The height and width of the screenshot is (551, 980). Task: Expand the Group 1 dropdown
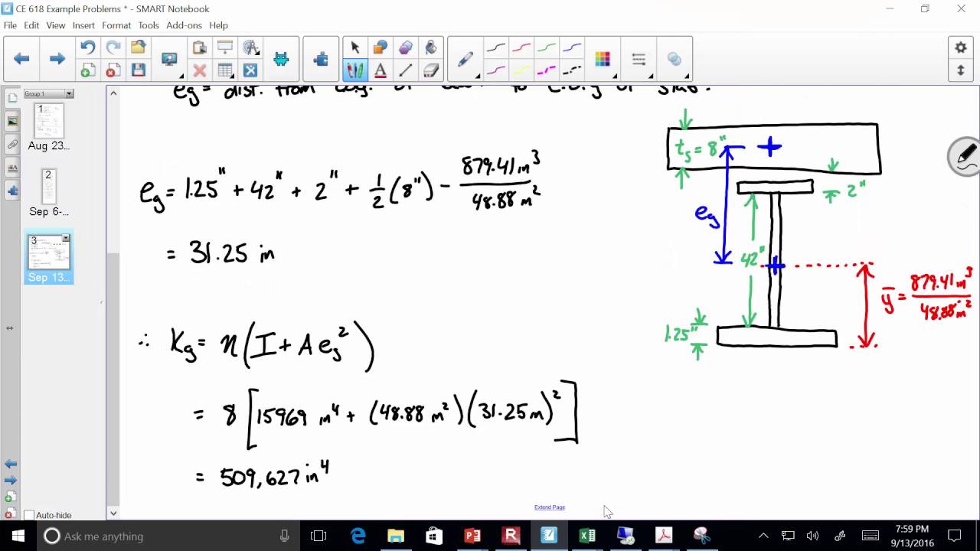pyautogui.click(x=69, y=94)
